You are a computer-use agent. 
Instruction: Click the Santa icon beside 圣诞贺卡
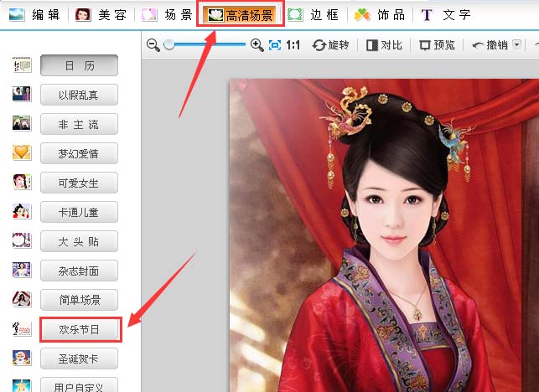tap(22, 358)
